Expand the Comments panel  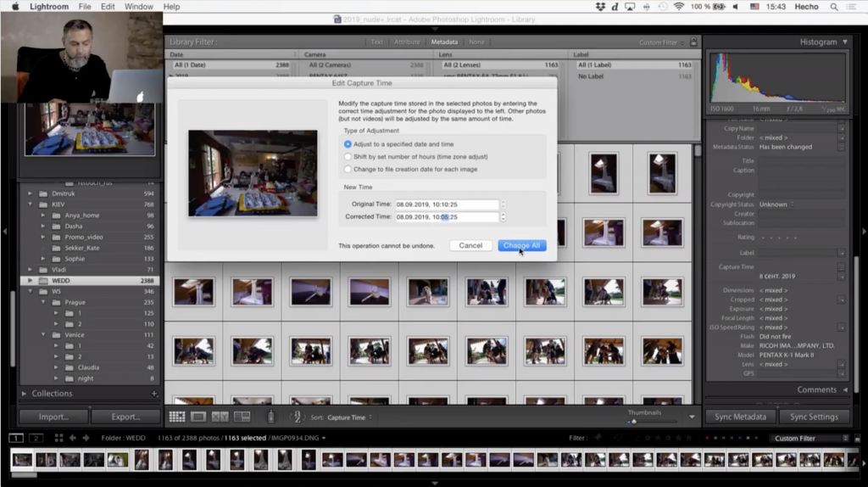click(x=845, y=390)
